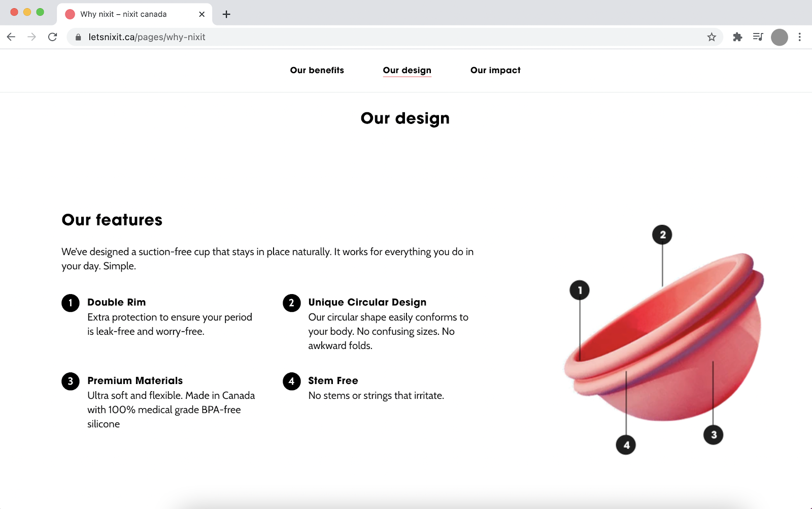Click the suction-free cup intro paragraph
Viewport: 812px width, 509px height.
(x=267, y=259)
